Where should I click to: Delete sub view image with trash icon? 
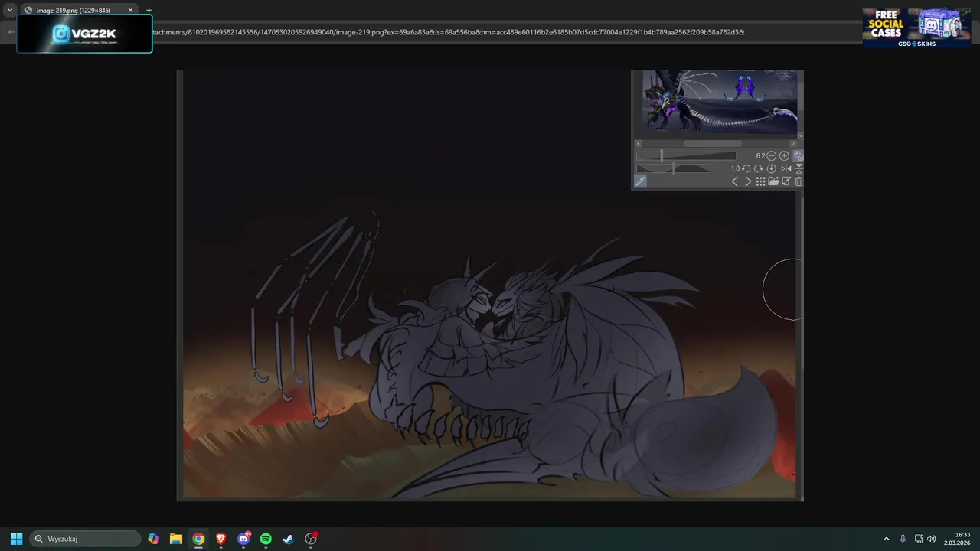tap(799, 181)
